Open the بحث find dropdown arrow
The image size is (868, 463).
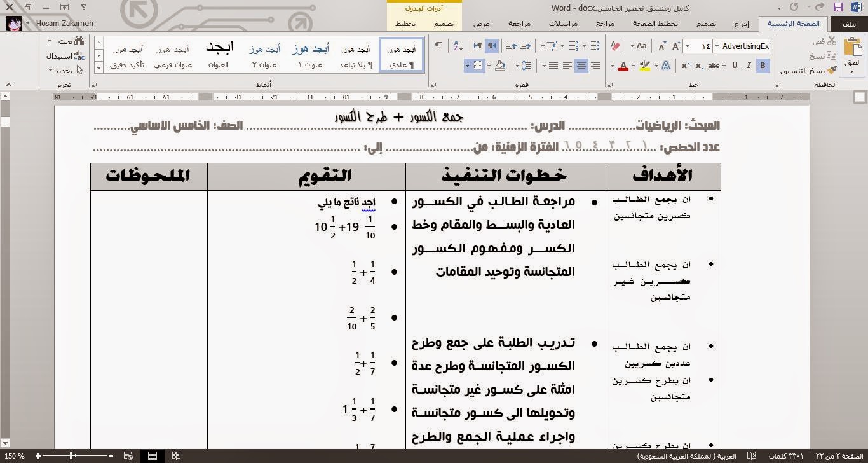pyautogui.click(x=50, y=41)
